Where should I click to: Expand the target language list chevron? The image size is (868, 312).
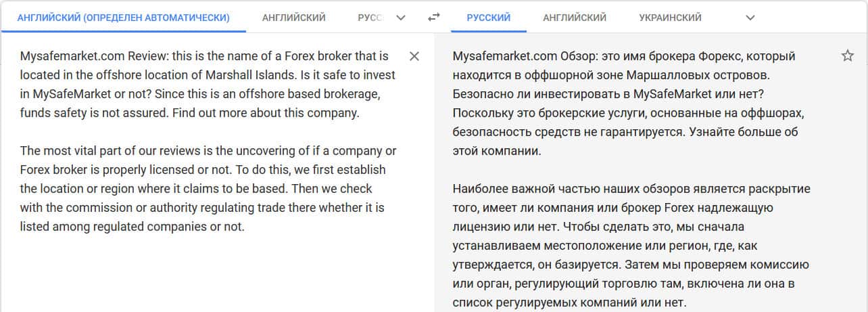[750, 18]
